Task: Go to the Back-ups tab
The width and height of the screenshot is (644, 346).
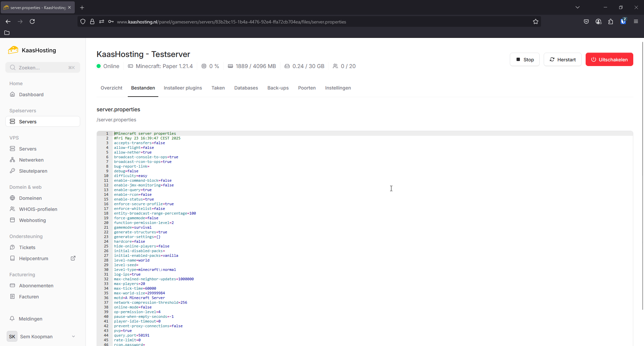Action: [x=278, y=88]
